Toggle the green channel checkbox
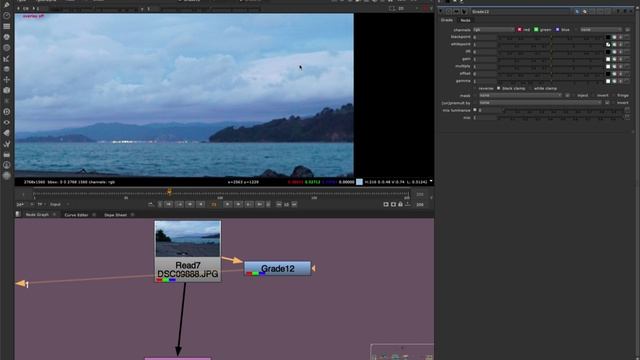Screen dimensions: 640x360 (x=536, y=29)
